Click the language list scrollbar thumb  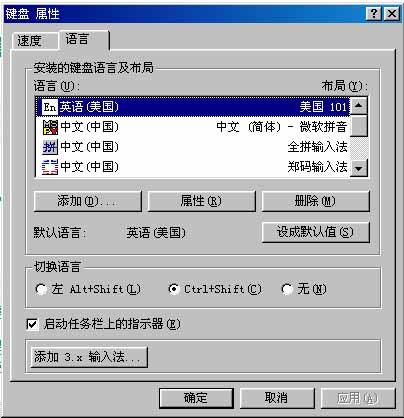[359, 125]
